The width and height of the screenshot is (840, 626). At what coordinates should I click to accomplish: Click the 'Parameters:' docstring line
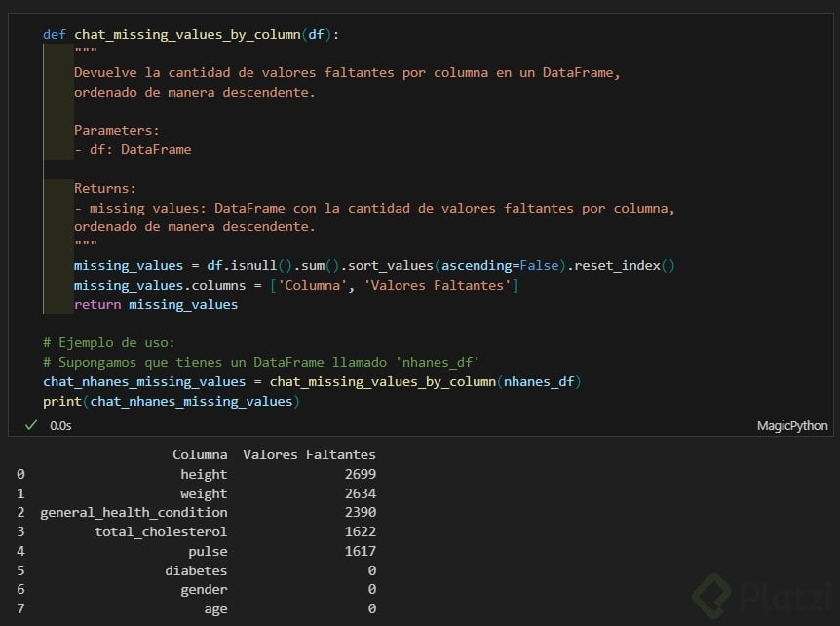click(x=117, y=130)
